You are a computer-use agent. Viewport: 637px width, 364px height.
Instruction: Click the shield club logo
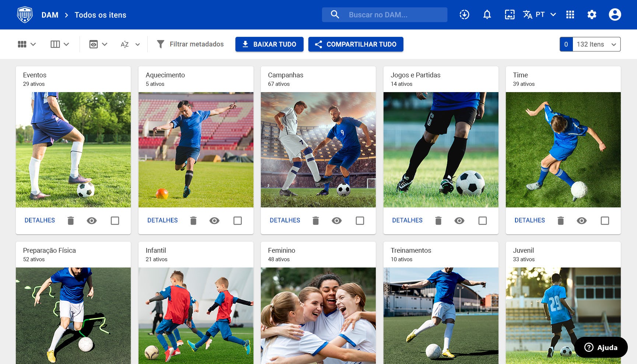click(25, 15)
